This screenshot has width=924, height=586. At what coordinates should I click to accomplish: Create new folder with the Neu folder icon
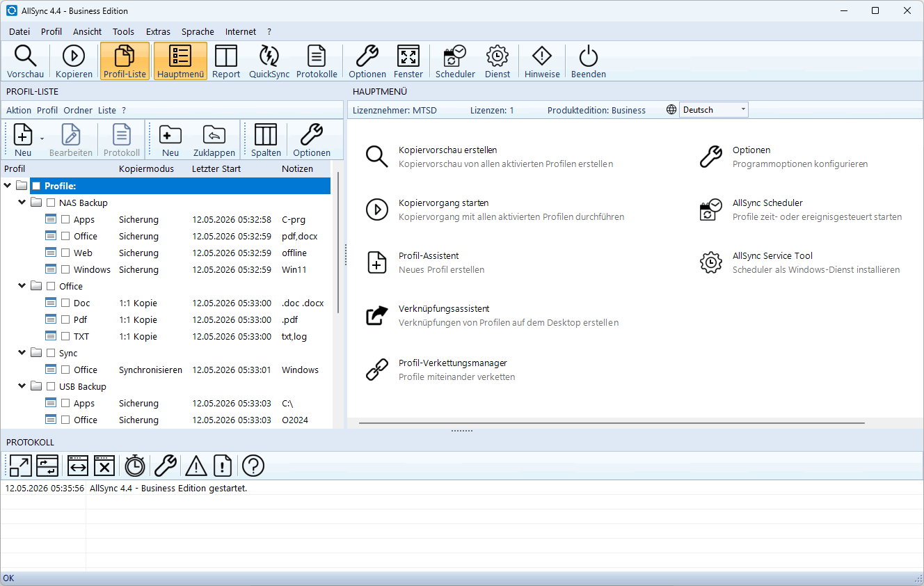pos(170,139)
